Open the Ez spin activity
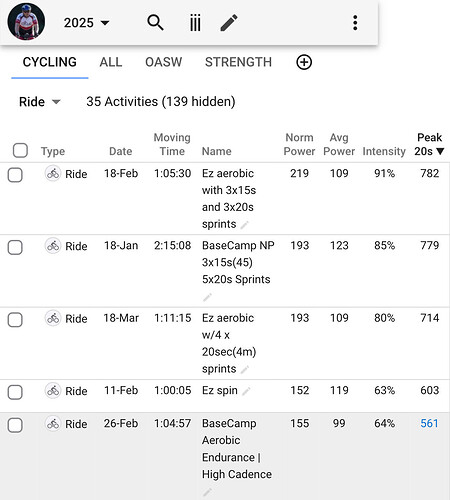This screenshot has width=450, height=500. click(220, 390)
